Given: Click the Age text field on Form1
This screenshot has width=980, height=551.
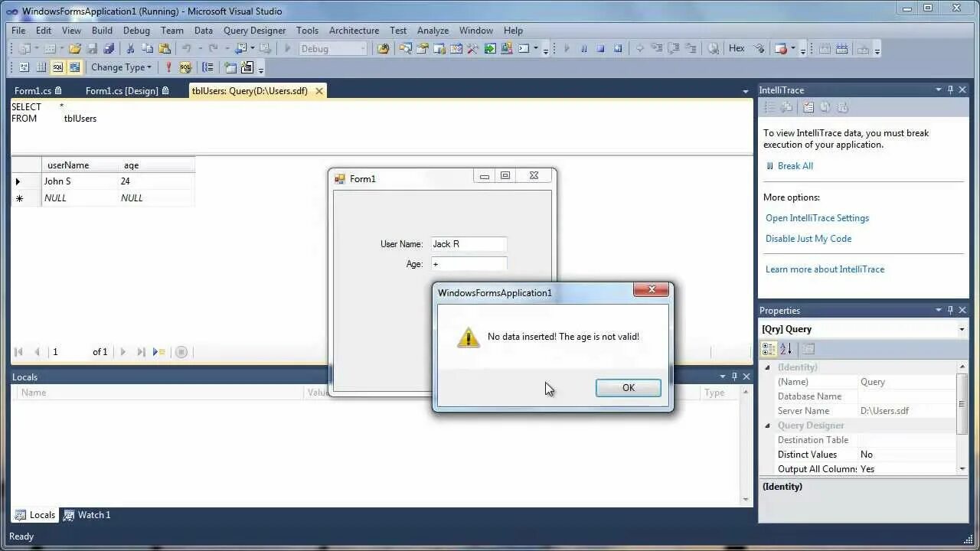Looking at the screenshot, I should coord(469,264).
